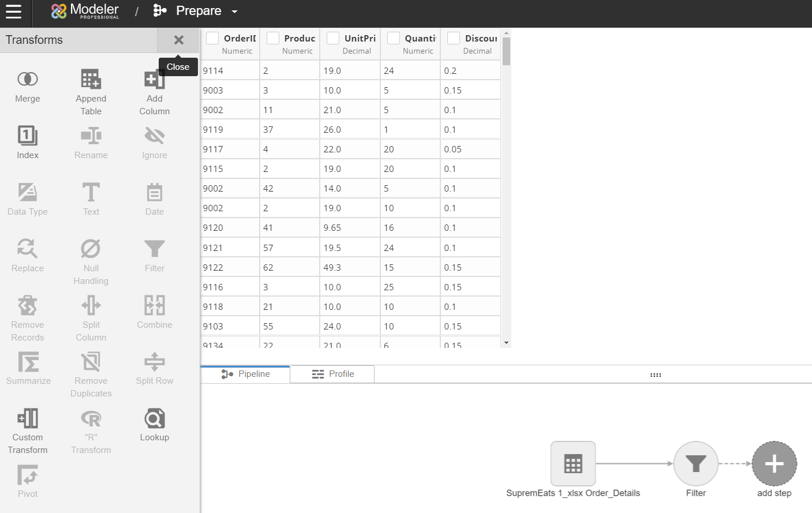This screenshot has height=513, width=812.
Task: Click the Filter node in the pipeline
Action: [x=695, y=463]
